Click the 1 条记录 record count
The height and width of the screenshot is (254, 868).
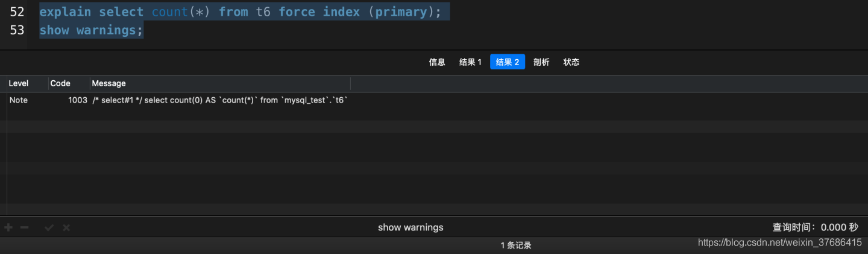tap(516, 246)
